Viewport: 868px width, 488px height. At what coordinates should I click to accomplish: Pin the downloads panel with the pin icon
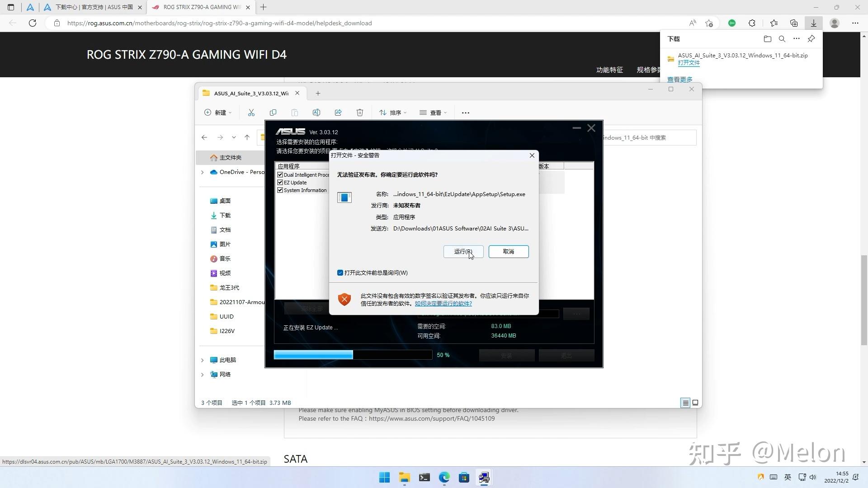(811, 39)
